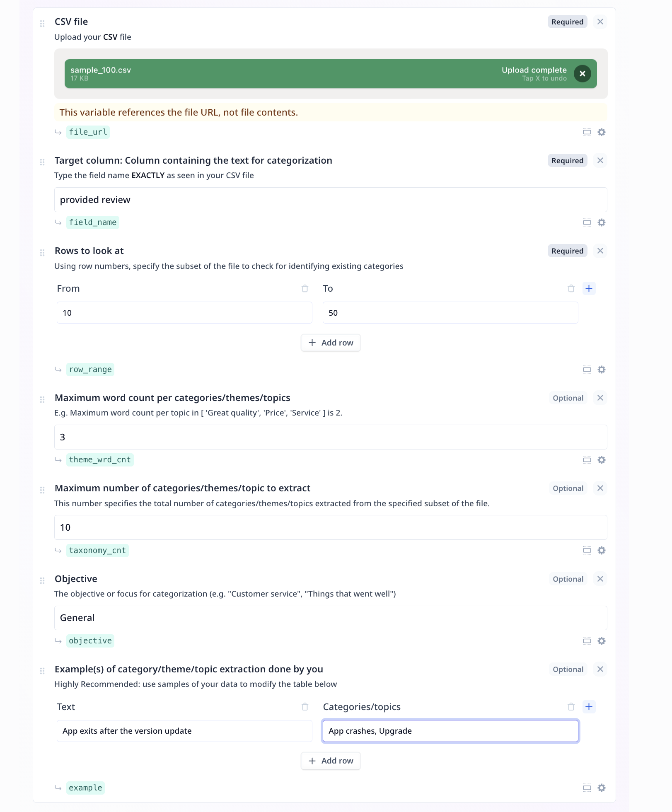Click the Rows to look at heading
Image resolution: width=672 pixels, height=812 pixels.
point(89,251)
